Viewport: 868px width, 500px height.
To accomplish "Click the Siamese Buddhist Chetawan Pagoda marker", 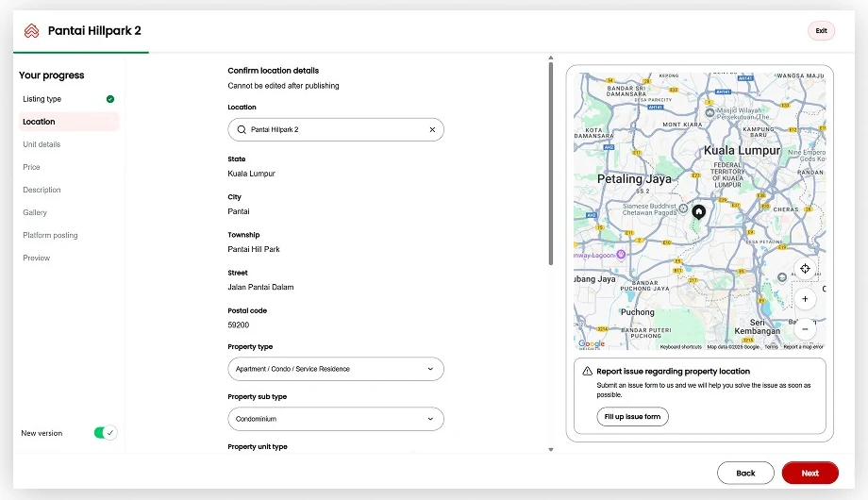I will pos(683,208).
